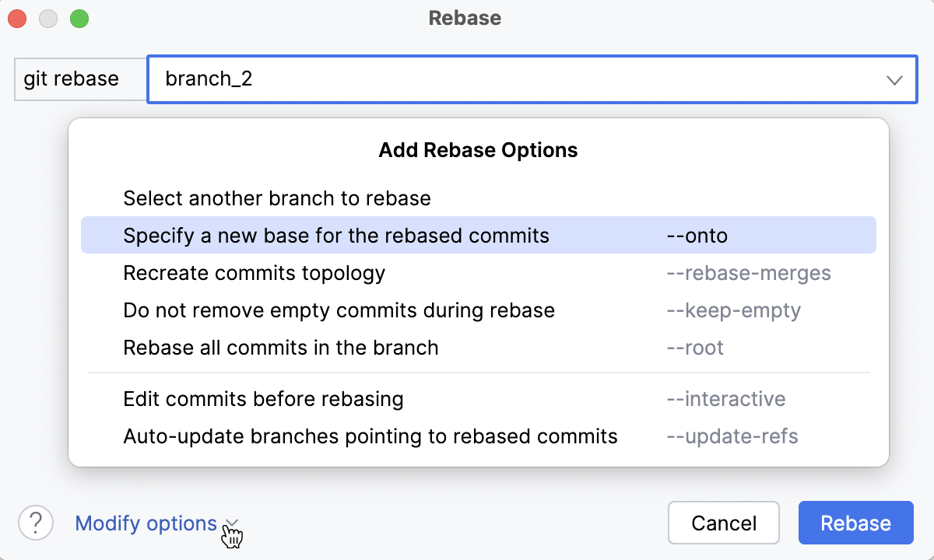Cancel the rebase dialog

(x=723, y=523)
